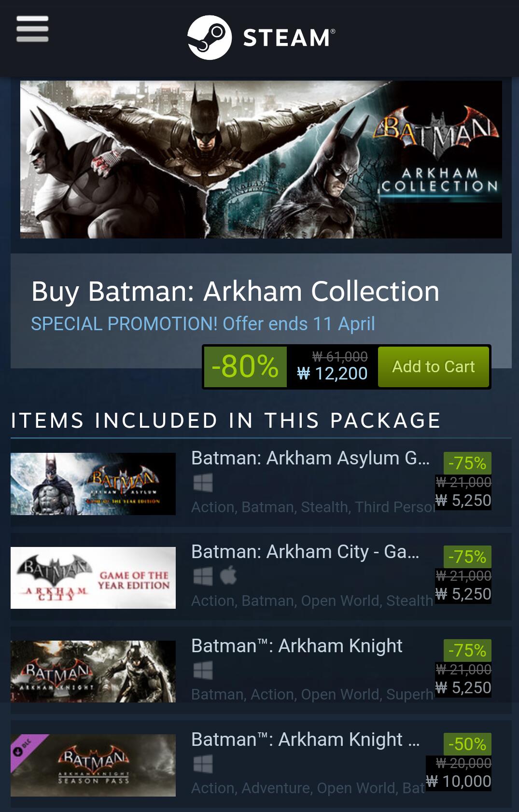519x812 pixels.
Task: Click Windows icon under Season Pass item
Action: (x=203, y=763)
